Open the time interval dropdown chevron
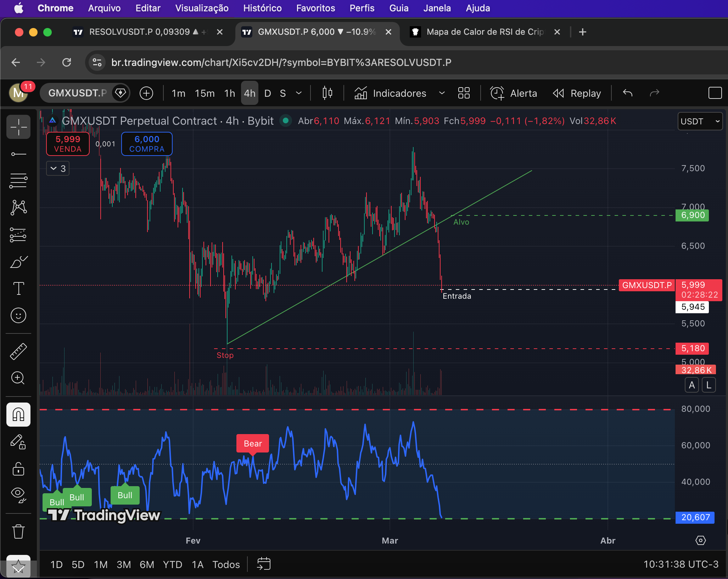 pyautogui.click(x=299, y=93)
